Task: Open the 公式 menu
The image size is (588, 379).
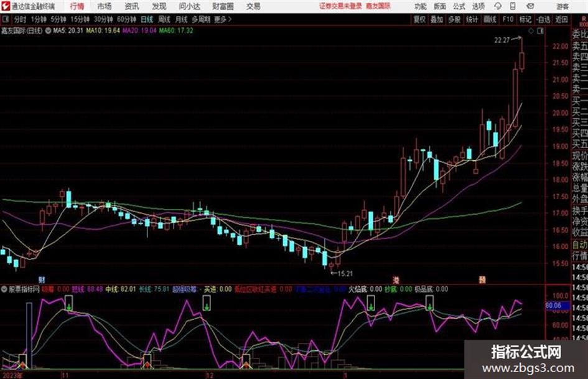Action: (459, 6)
